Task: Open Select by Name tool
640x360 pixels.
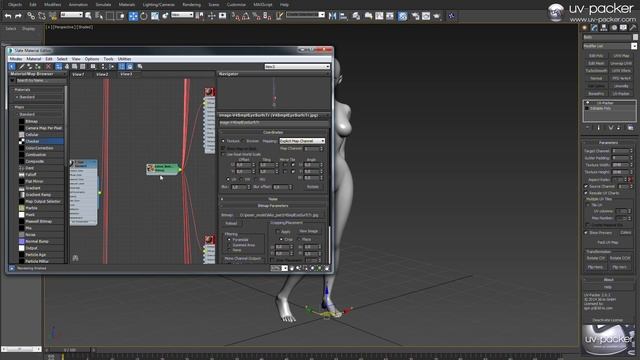Action: (x=99, y=16)
